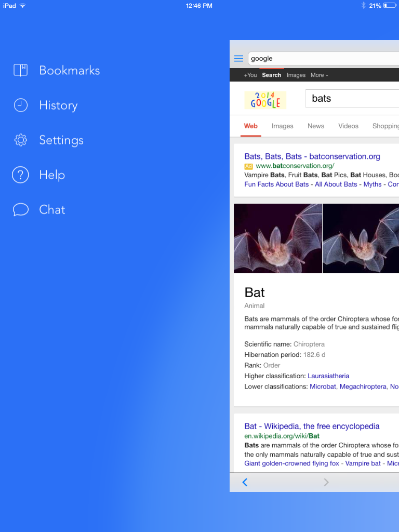Click the Google search box containing bats
This screenshot has width=399, height=532.
[353, 99]
